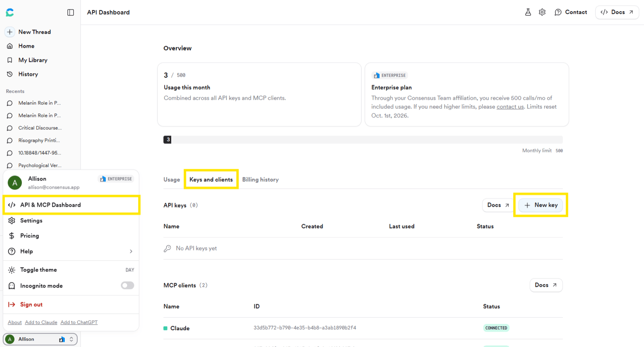Open the top-right Docs button
Screen dimensions: 644x347
[617, 12]
